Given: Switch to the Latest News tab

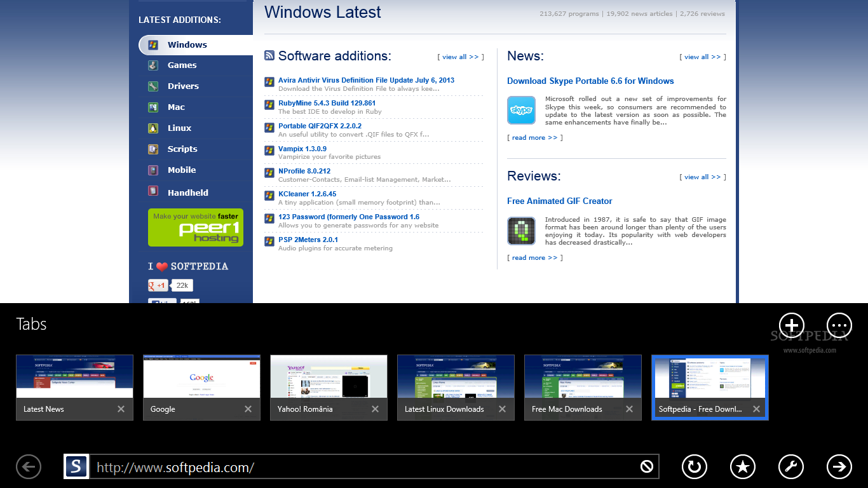Looking at the screenshot, I should click(74, 388).
